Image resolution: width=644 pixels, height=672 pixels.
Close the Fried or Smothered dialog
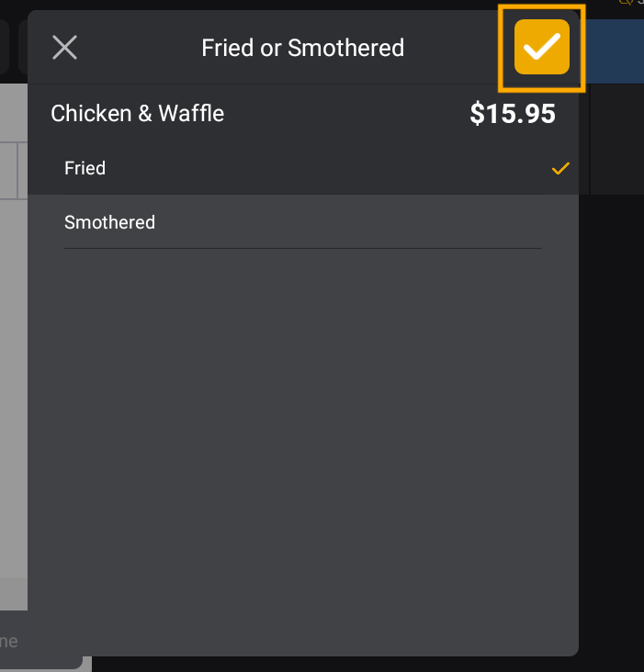pyautogui.click(x=64, y=47)
